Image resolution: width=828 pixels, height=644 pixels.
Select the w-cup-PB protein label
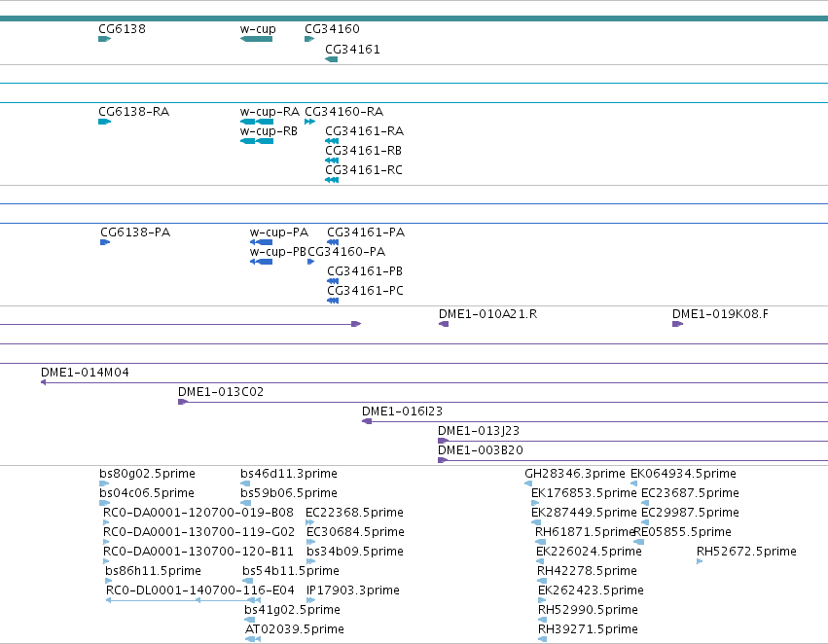pyautogui.click(x=278, y=252)
